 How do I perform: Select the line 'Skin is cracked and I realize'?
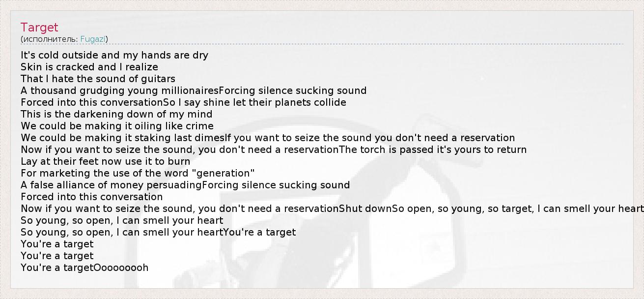pyautogui.click(x=89, y=67)
